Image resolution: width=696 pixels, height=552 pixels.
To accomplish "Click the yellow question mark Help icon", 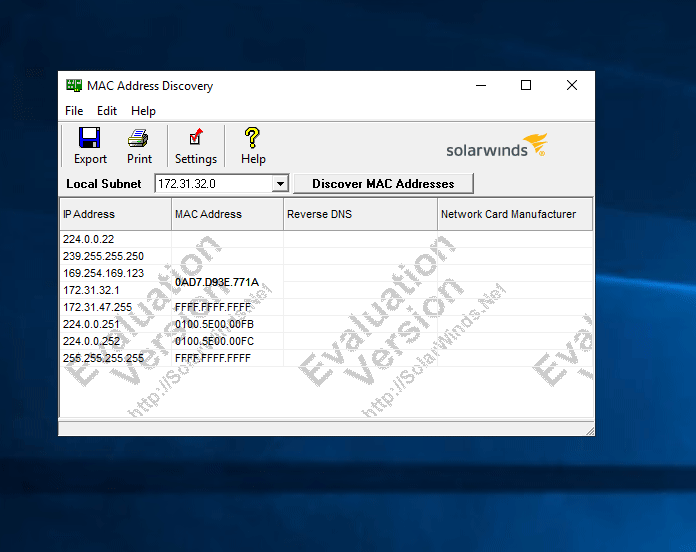I will [x=253, y=138].
